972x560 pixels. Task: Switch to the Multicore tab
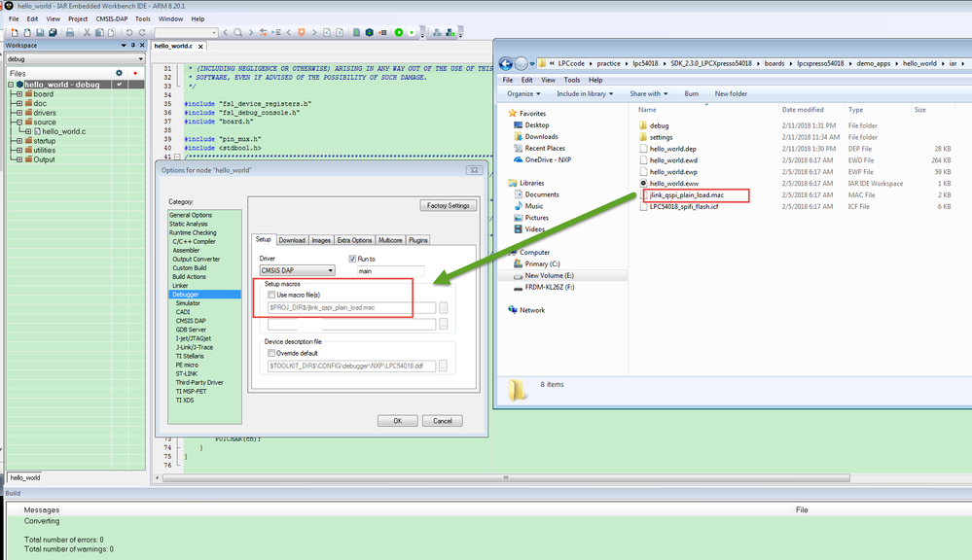coord(390,240)
